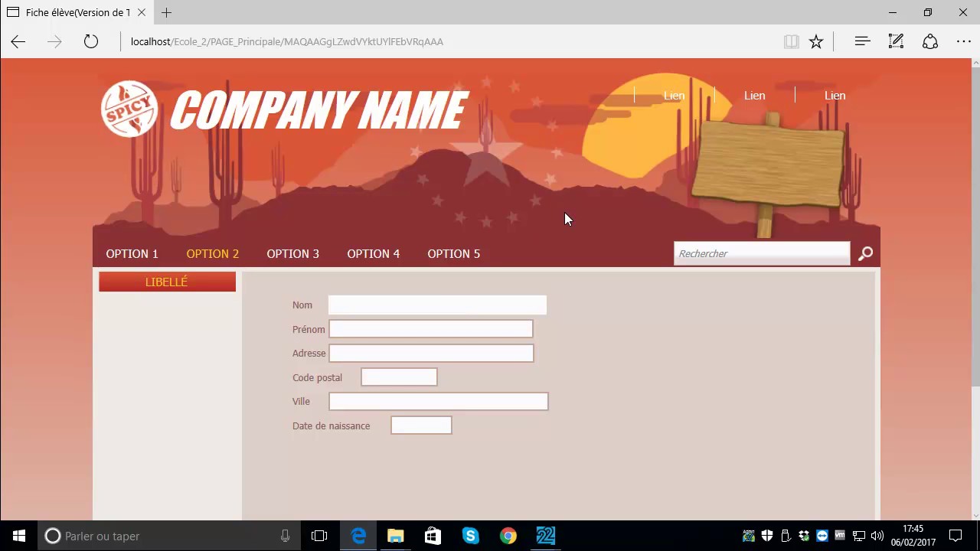This screenshot has width=980, height=551.
Task: Add page to favorites with star icon
Action: click(816, 42)
